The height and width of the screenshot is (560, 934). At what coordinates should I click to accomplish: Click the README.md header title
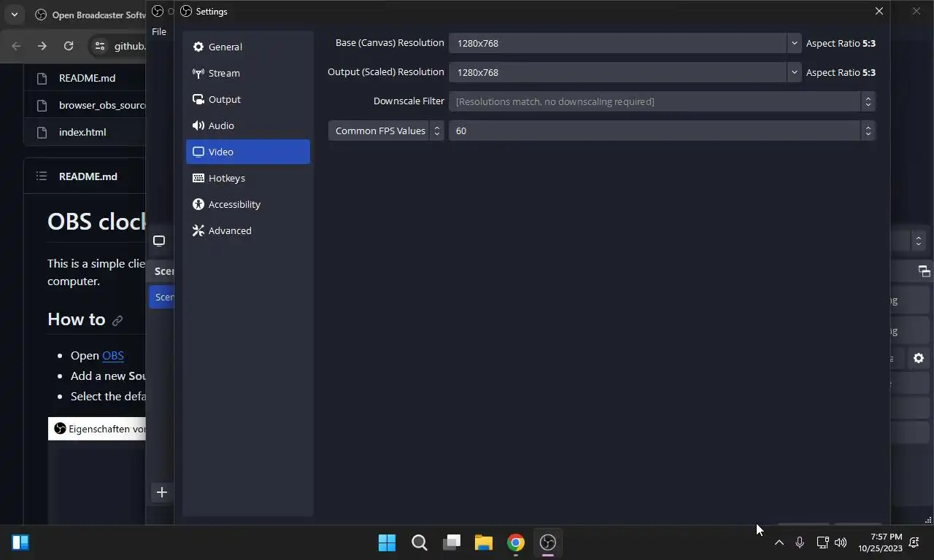click(88, 176)
